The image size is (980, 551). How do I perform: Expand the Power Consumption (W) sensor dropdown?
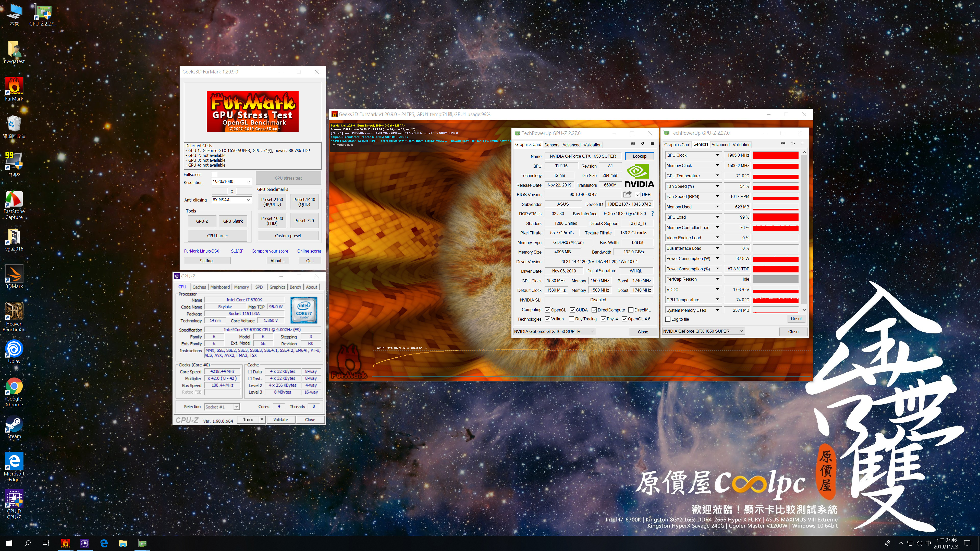point(717,259)
